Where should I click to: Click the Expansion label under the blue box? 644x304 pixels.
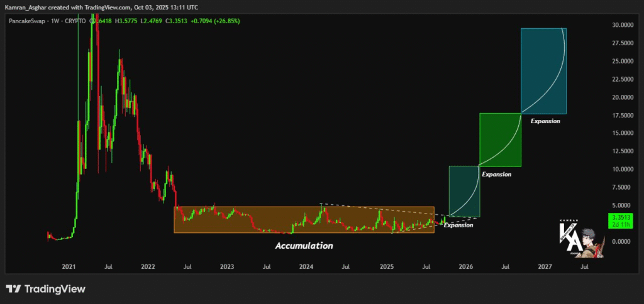pyautogui.click(x=545, y=121)
